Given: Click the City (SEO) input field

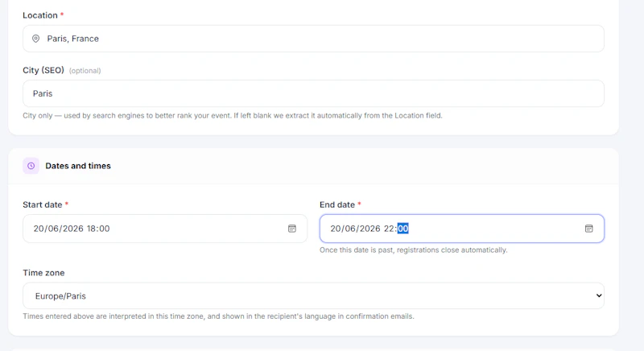Looking at the screenshot, I should point(313,93).
